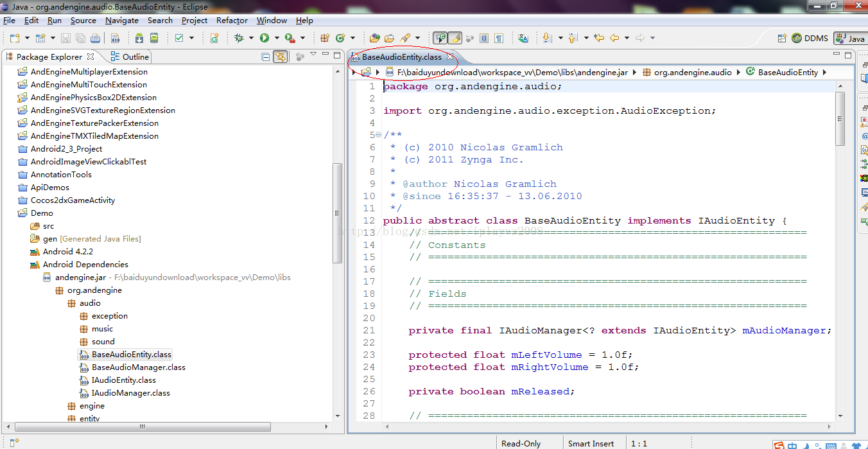Minimize the Package Explorer view
The width and height of the screenshot is (868, 449).
coord(325,54)
